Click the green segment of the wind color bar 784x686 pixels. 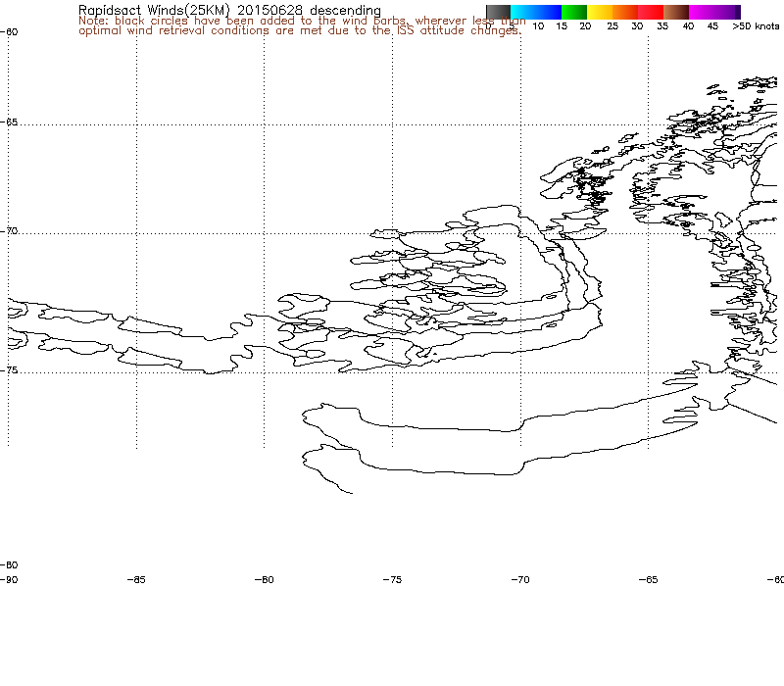point(574,12)
